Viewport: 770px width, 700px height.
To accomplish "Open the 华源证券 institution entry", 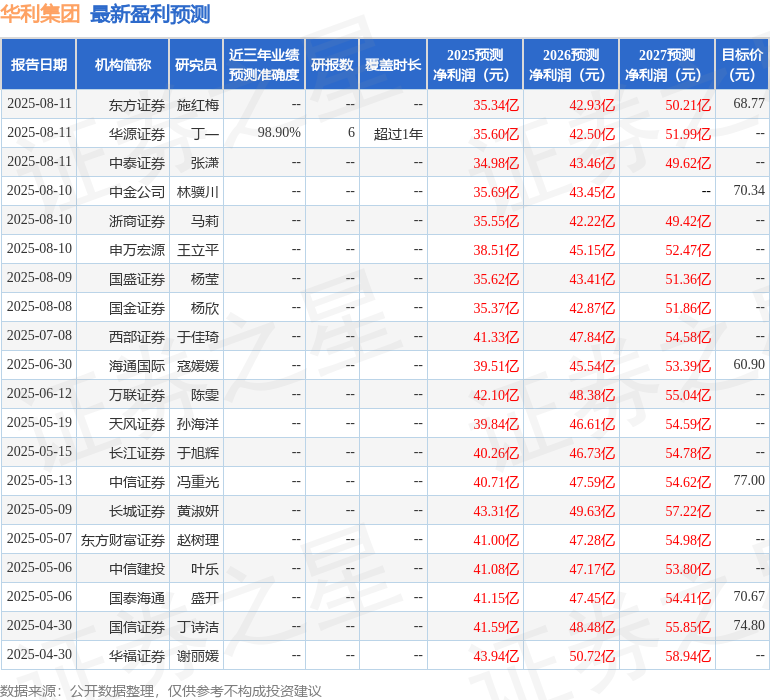I will click(137, 133).
